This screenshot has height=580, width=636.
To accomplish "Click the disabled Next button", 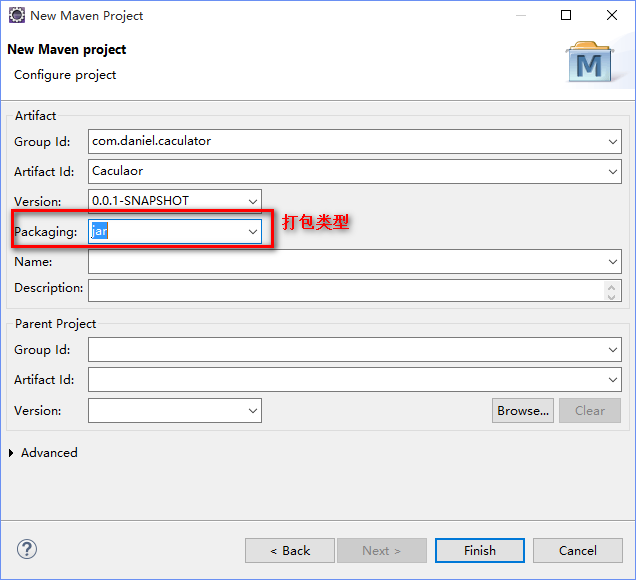I will (382, 550).
